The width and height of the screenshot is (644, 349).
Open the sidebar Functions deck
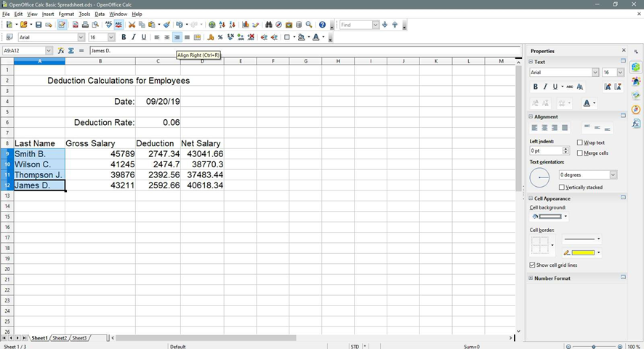pyautogui.click(x=636, y=124)
